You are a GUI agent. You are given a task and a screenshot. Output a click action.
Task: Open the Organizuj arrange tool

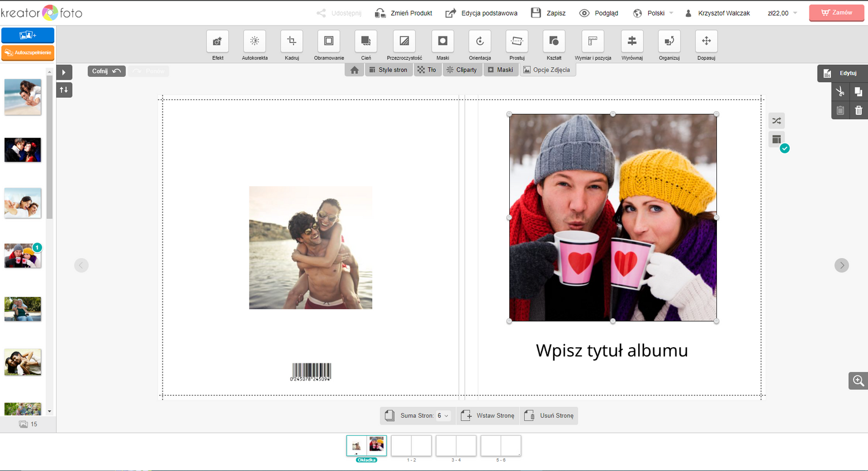(x=669, y=41)
